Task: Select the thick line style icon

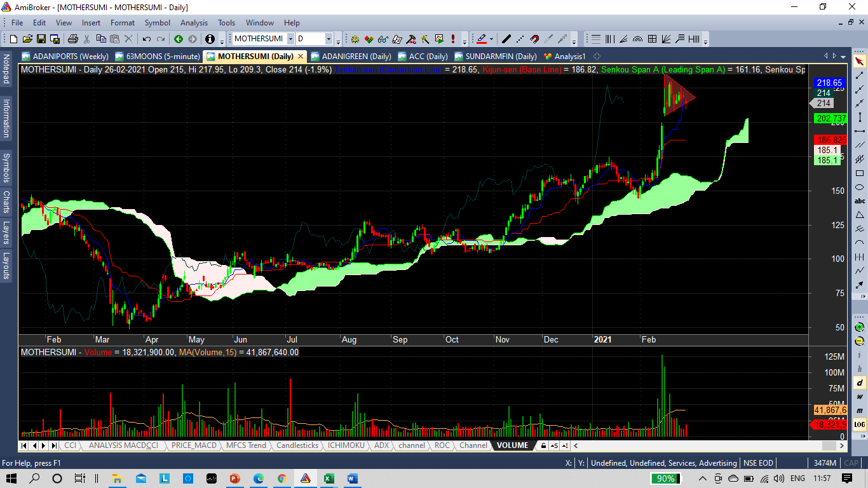Action: pyautogui.click(x=506, y=39)
